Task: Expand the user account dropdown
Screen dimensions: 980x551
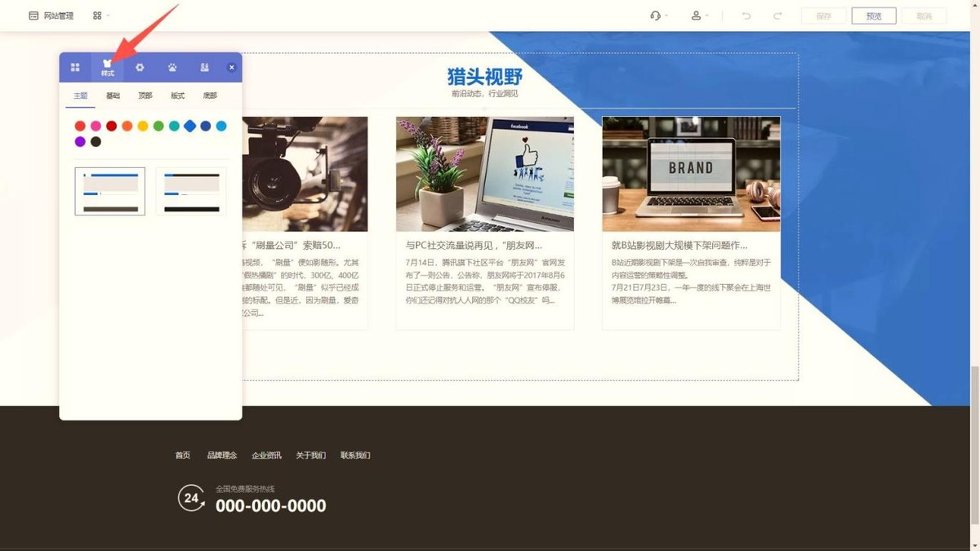Action: pos(700,16)
